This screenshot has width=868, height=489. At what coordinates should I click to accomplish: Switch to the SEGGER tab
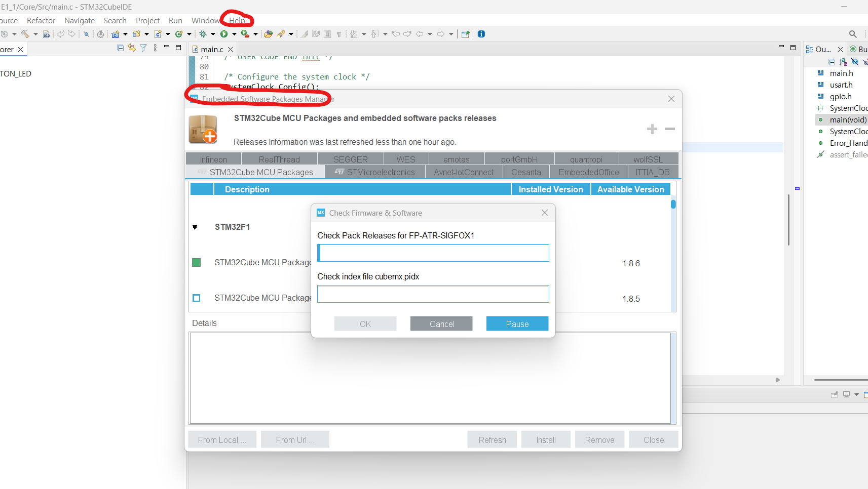coord(350,159)
